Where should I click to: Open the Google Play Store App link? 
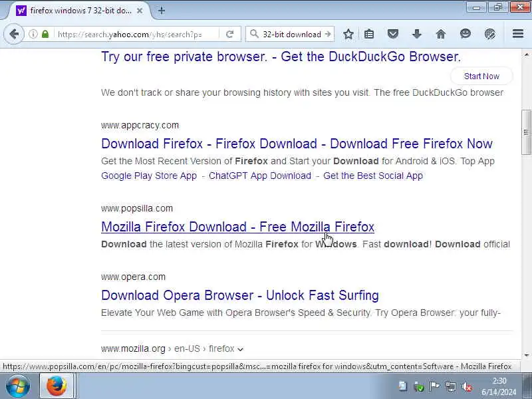pyautogui.click(x=149, y=176)
